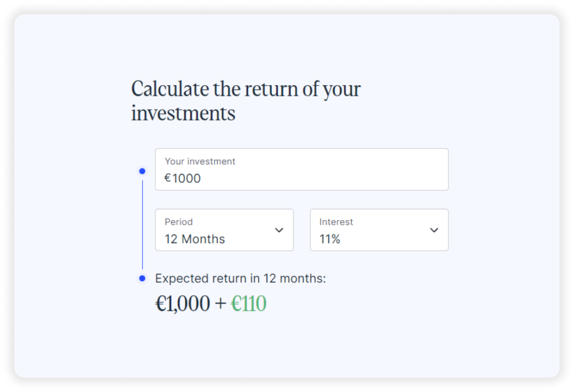Viewport: 574px width, 392px height.
Task: Select the euro symbol before 1000
Action: (x=166, y=178)
